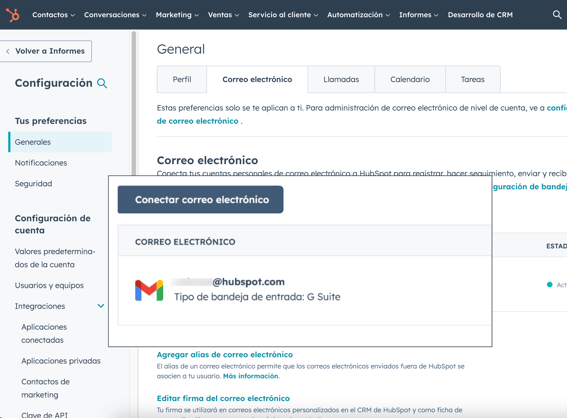The height and width of the screenshot is (418, 567).
Task: Open Usuarios y equipos settings
Action: [x=49, y=285]
